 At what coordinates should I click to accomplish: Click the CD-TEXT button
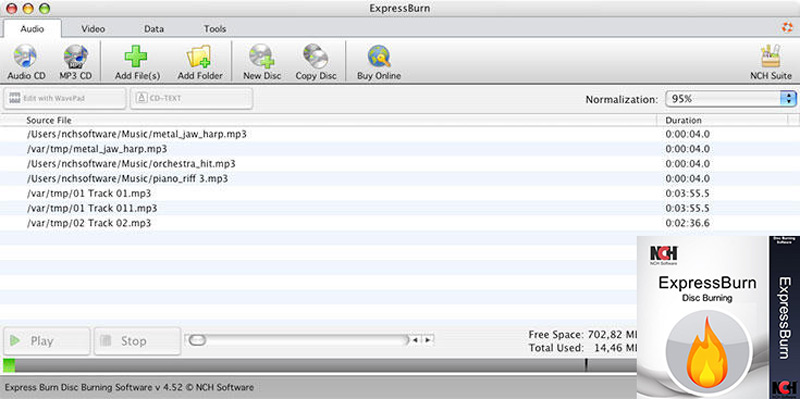click(x=191, y=98)
